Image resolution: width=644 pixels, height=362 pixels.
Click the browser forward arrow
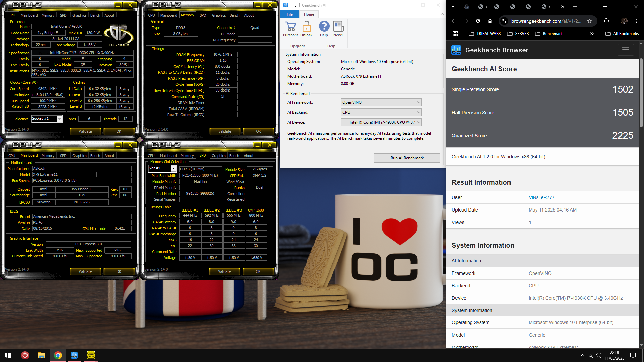(466, 21)
